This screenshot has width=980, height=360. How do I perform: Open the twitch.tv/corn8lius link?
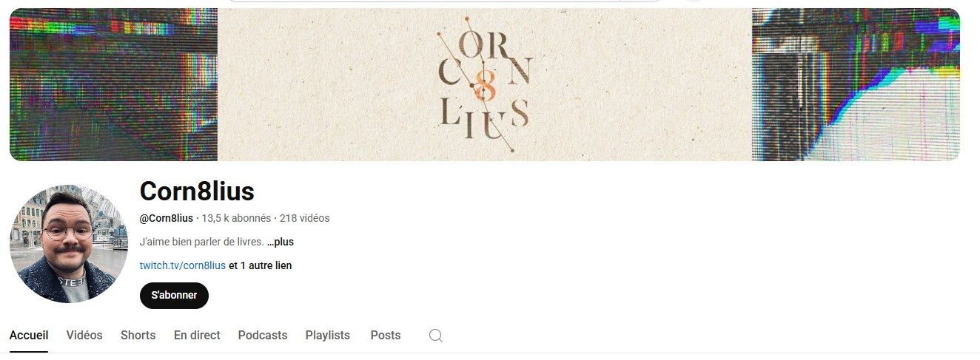182,265
